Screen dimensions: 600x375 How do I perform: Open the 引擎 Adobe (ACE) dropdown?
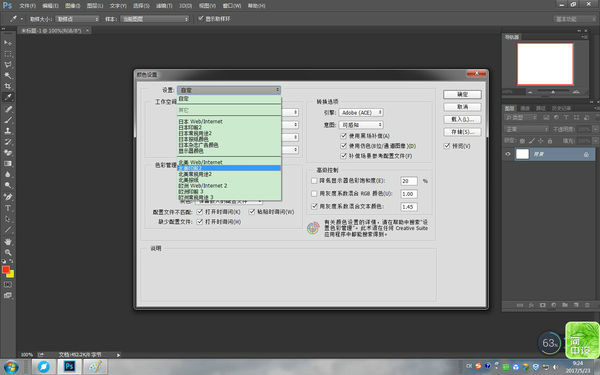[361, 112]
